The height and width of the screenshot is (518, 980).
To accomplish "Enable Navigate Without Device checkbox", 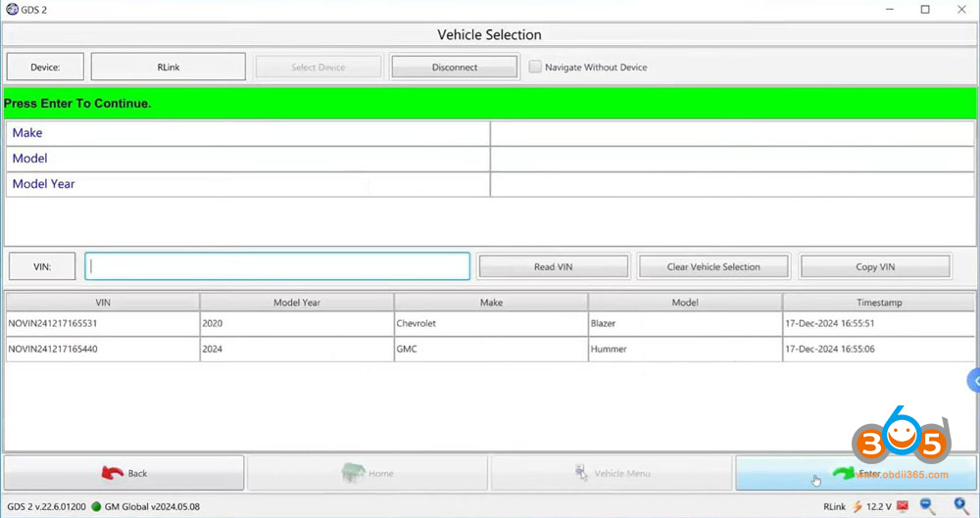I will tap(536, 68).
